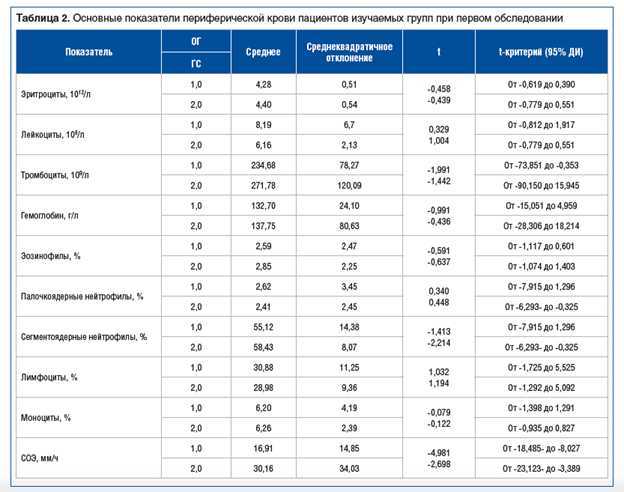Select the lymphocyte mean 28,98
This screenshot has height=492, width=624.
point(263,388)
